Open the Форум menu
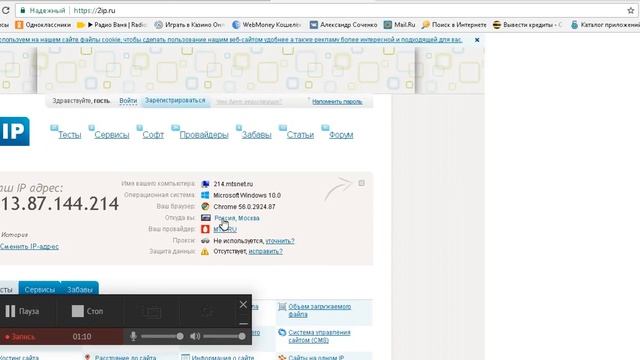Screen dimensions: 640x360 tap(341, 135)
